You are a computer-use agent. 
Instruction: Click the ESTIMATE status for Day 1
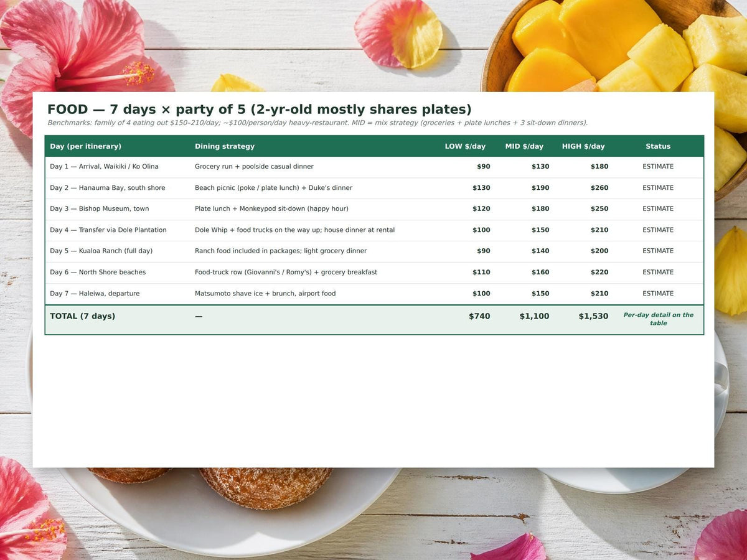click(x=658, y=167)
